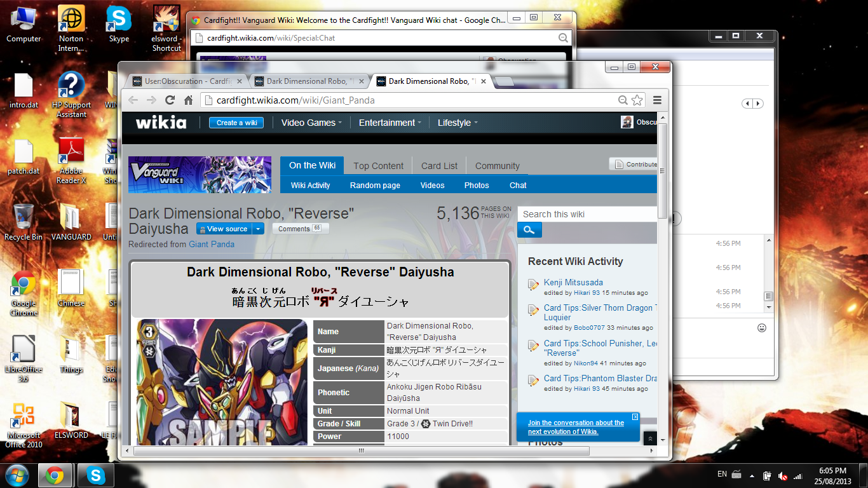Open the View source dropdown arrow
The height and width of the screenshot is (488, 868).
(258, 229)
